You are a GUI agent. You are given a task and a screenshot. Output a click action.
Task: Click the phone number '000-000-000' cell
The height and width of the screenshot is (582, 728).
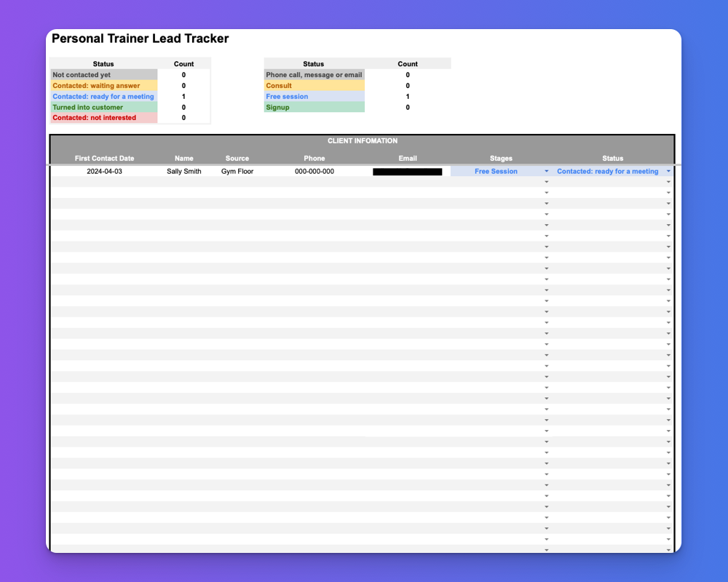(314, 171)
